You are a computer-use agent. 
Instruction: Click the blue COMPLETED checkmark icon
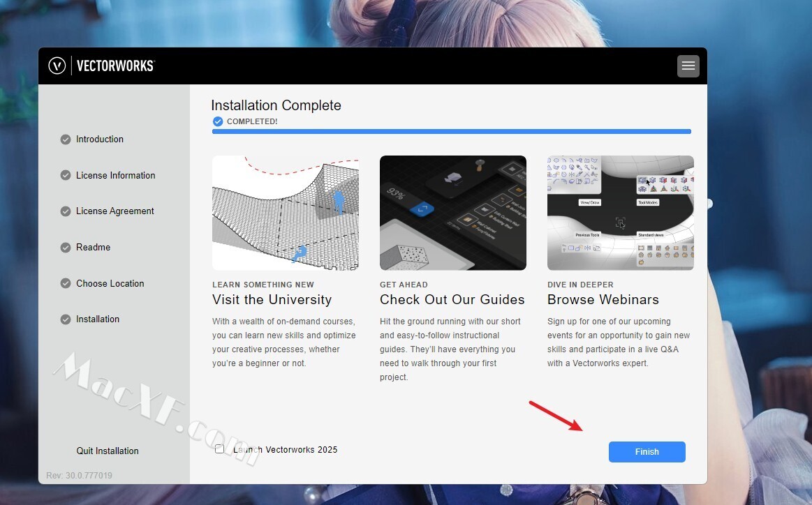click(218, 121)
